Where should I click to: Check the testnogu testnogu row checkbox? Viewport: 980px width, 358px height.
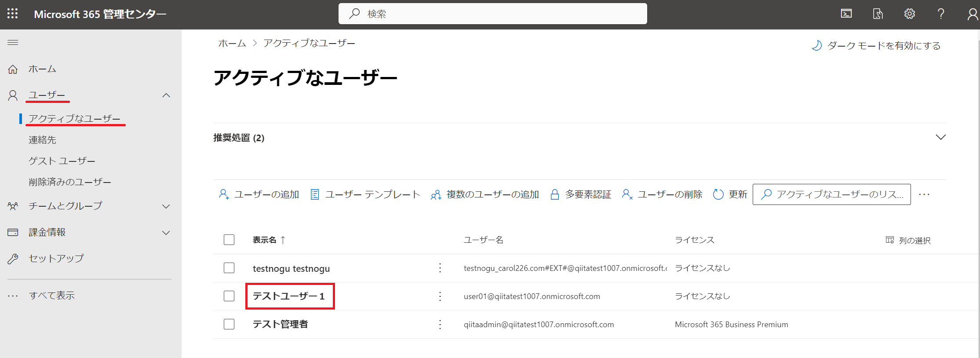tap(229, 268)
